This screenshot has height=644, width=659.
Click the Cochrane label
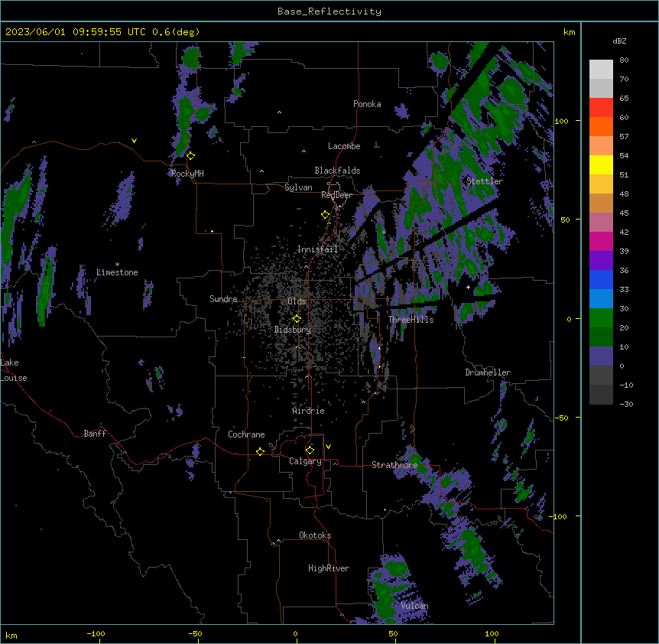point(246,434)
